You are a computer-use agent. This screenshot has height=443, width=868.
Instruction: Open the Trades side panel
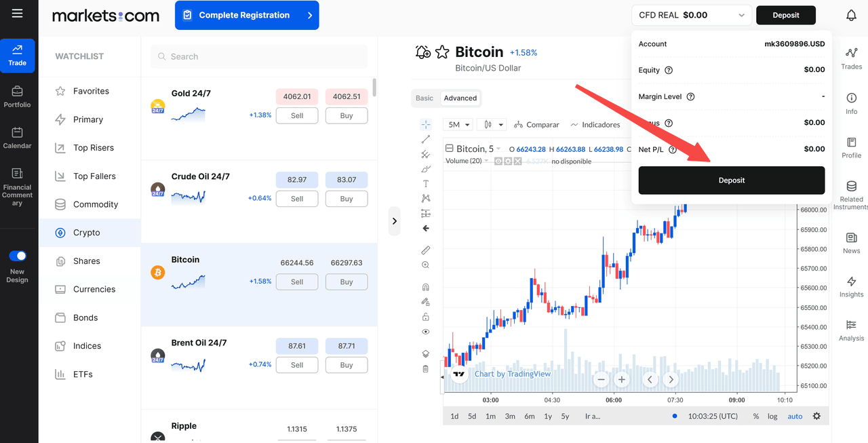852,58
